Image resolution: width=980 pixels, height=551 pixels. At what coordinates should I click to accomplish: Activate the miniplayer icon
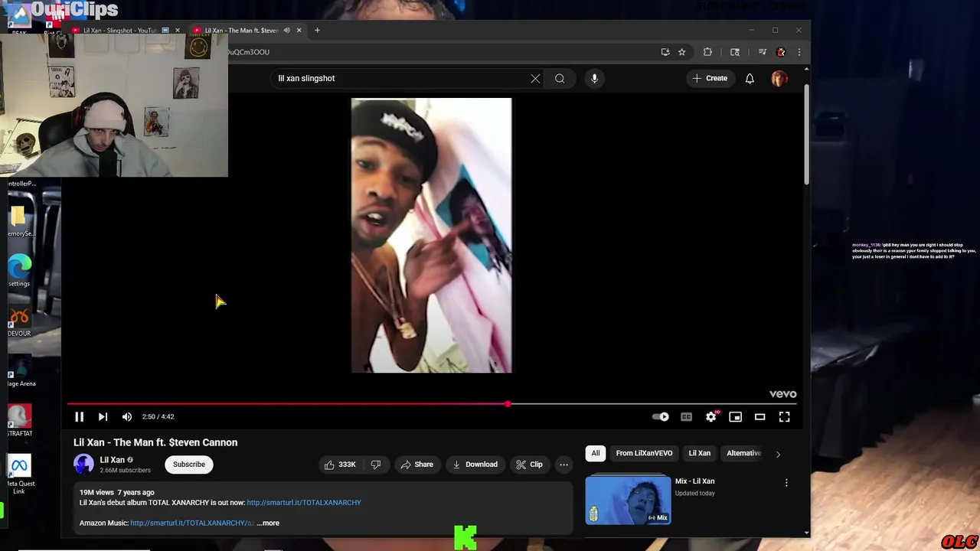(x=735, y=416)
